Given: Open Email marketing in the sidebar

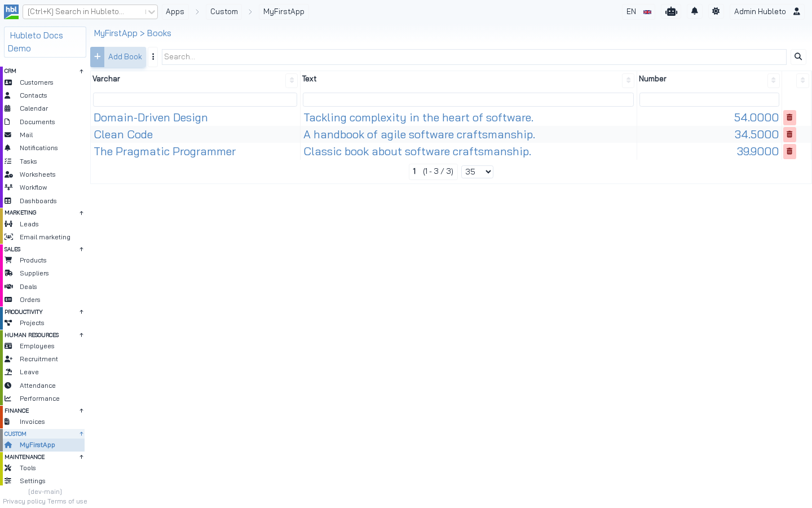Looking at the screenshot, I should 45,237.
